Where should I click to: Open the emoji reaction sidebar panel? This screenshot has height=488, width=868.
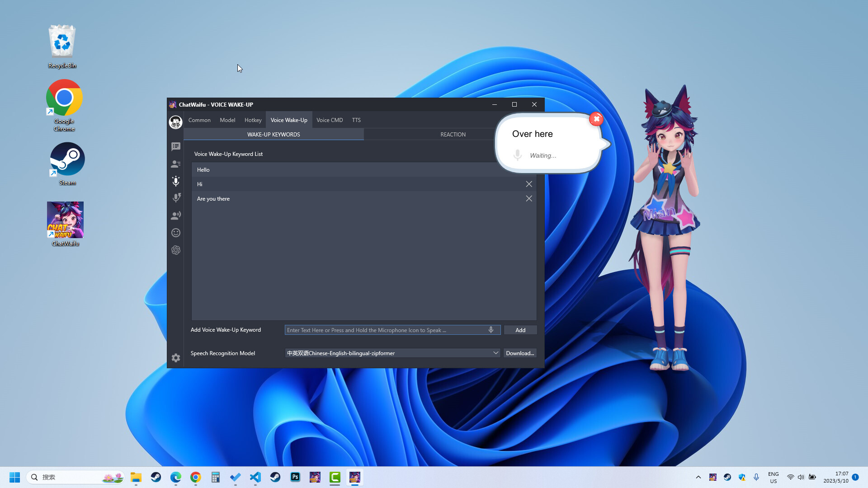176,233
